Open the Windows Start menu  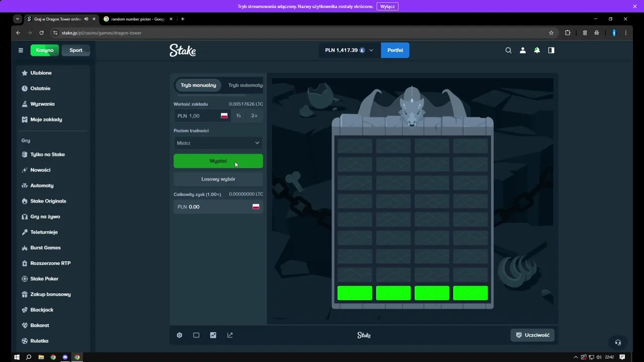(x=17, y=357)
